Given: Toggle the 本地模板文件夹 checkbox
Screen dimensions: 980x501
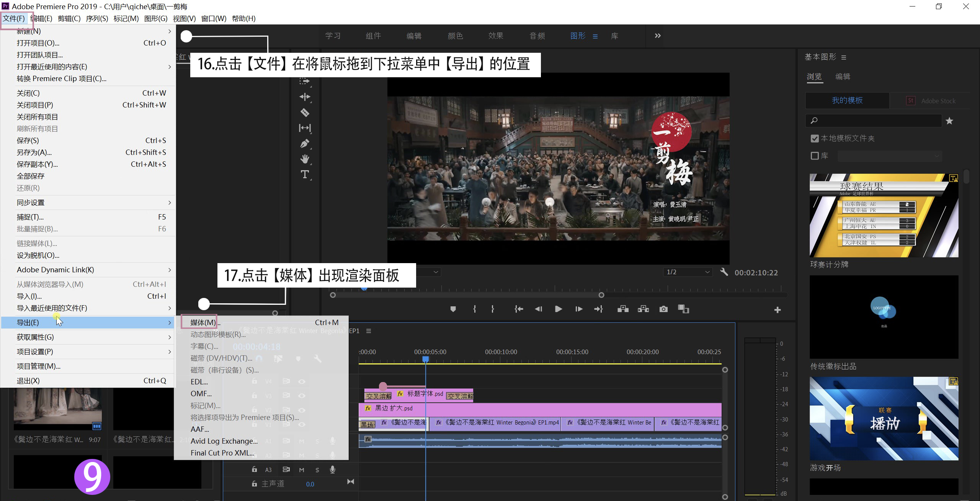Looking at the screenshot, I should pos(815,138).
